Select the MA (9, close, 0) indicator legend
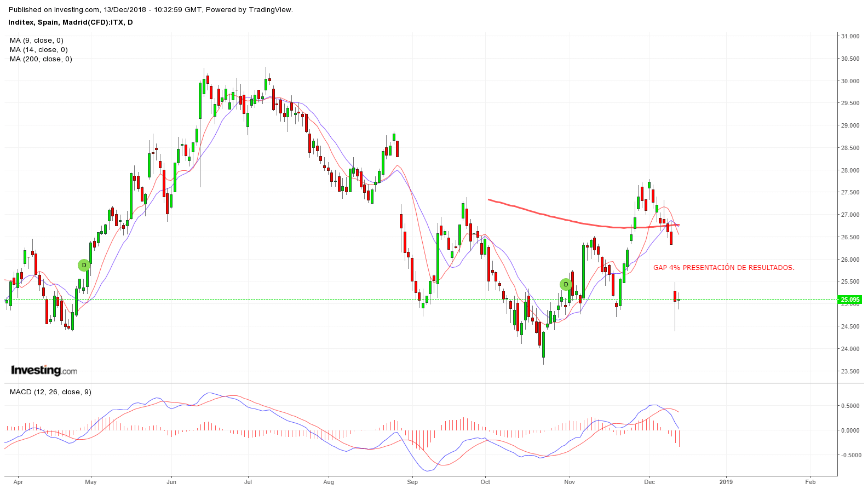The width and height of the screenshot is (868, 489). (37, 41)
